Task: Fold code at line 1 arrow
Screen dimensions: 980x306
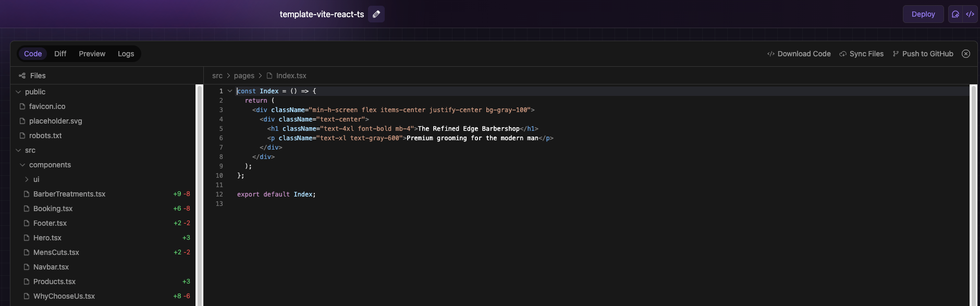Action: pos(230,91)
